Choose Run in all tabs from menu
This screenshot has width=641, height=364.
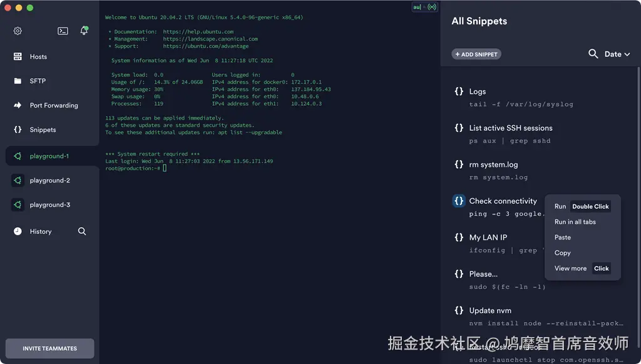pyautogui.click(x=575, y=221)
